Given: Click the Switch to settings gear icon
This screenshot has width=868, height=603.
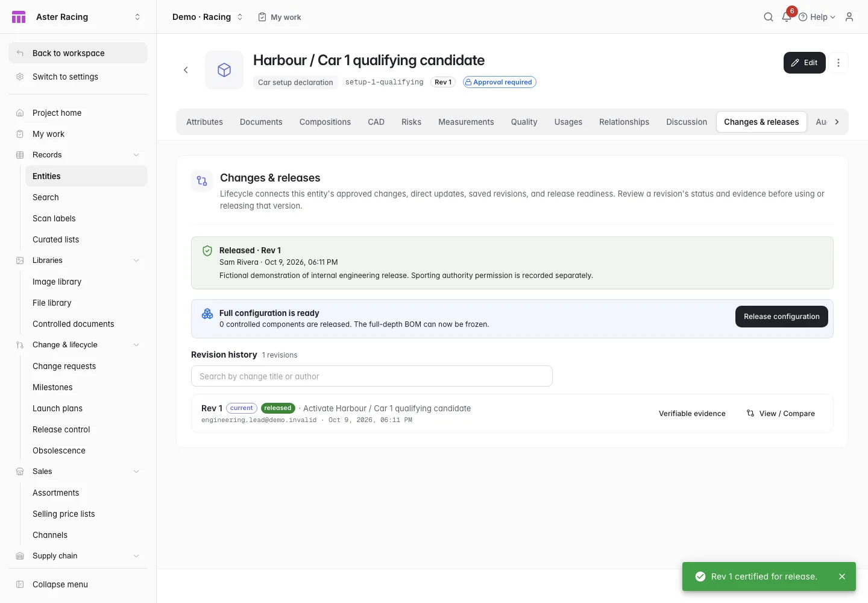Looking at the screenshot, I should pos(20,77).
